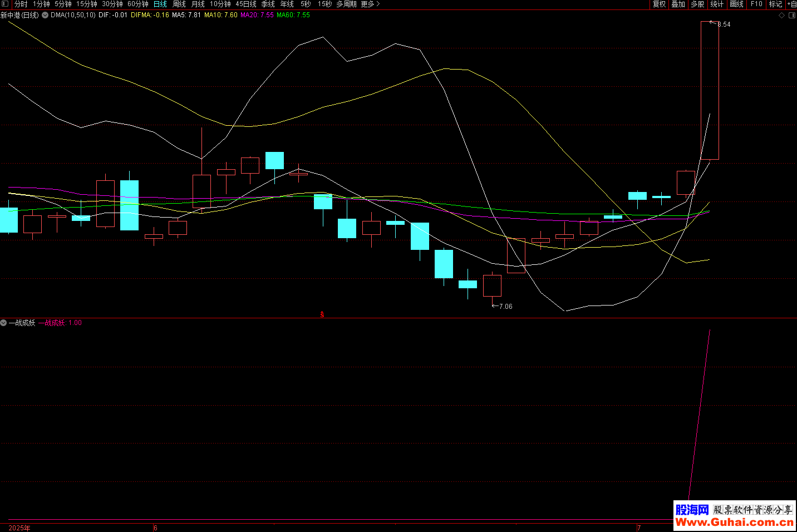Click the tall limit-up candle at 8.54
This screenshot has height=532, width=797.
710,91
